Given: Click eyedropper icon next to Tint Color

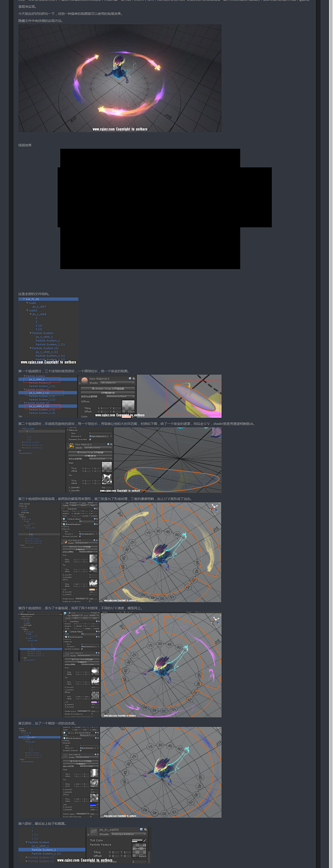Looking at the screenshot, I should point(145,840).
